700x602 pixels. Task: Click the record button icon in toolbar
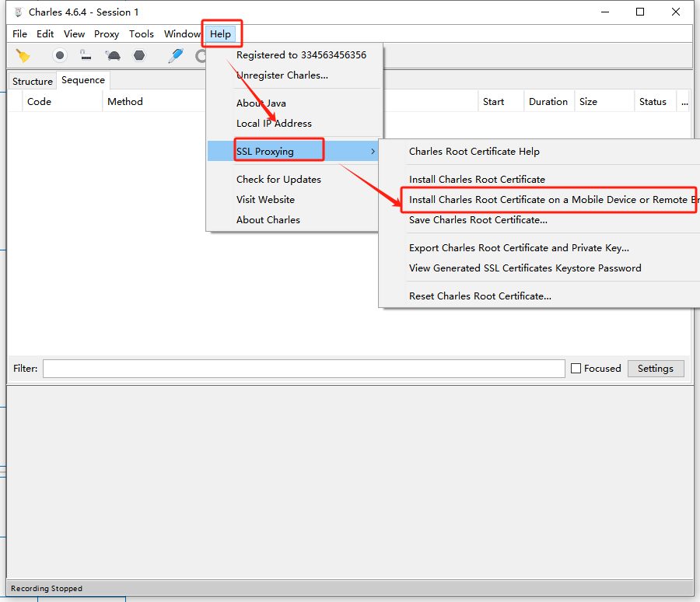[59, 55]
